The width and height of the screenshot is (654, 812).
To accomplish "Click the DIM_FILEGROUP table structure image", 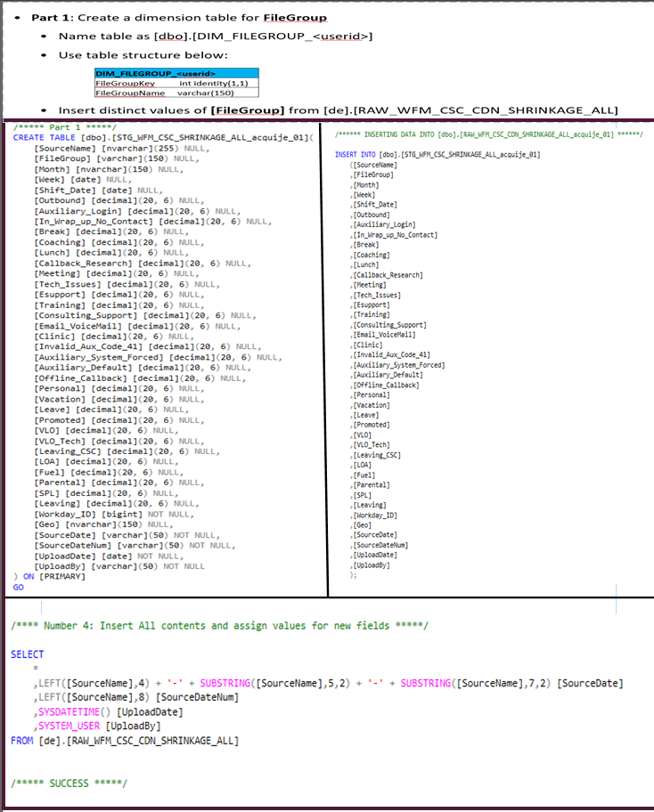I will (176, 83).
